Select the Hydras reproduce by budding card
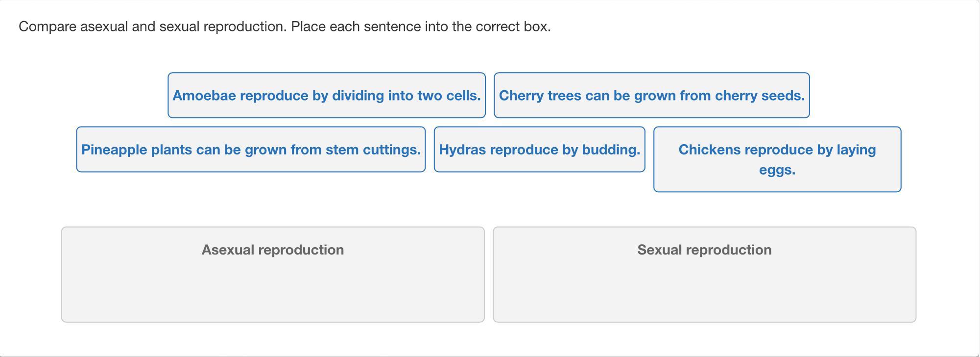The image size is (980, 357). pyautogui.click(x=539, y=150)
